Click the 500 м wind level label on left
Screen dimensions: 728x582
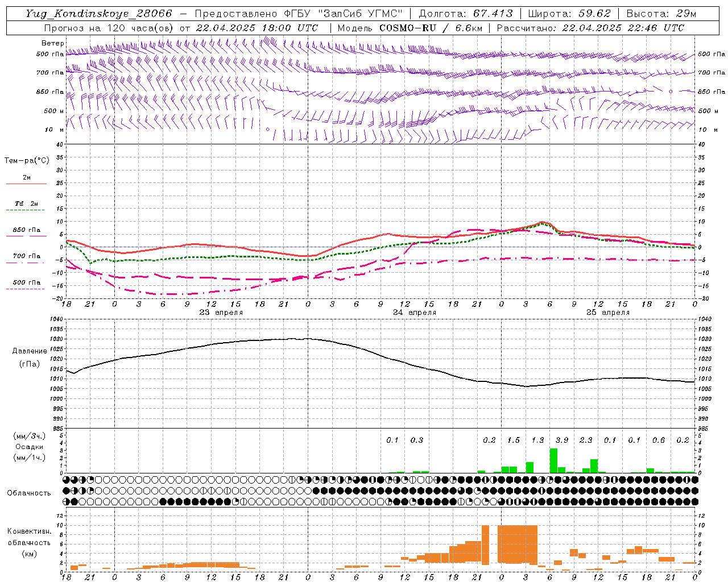tap(54, 111)
